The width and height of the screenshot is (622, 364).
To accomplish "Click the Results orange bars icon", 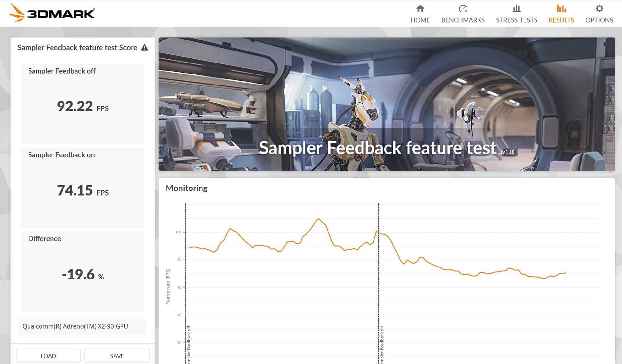I will click(561, 8).
